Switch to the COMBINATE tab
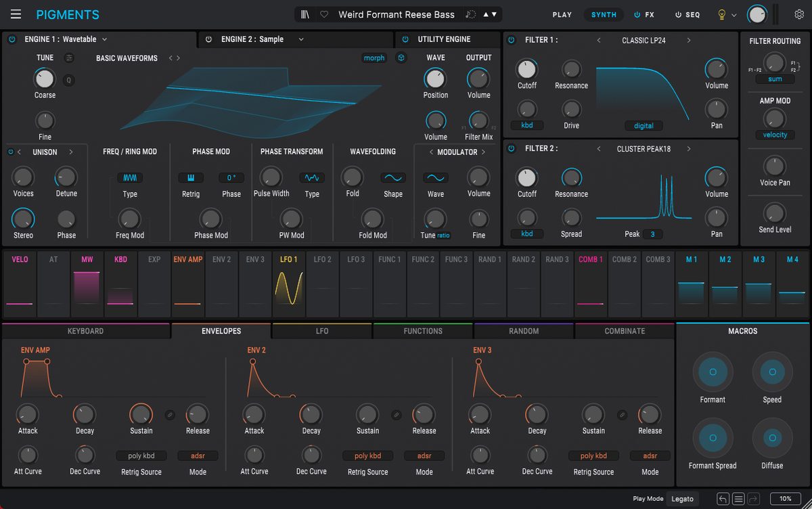This screenshot has width=812, height=509. (625, 331)
